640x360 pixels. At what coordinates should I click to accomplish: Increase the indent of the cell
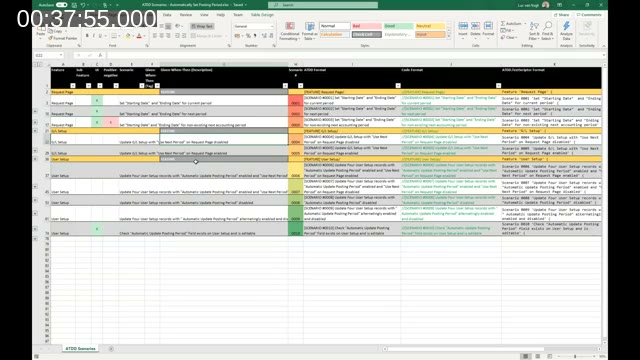(184, 36)
